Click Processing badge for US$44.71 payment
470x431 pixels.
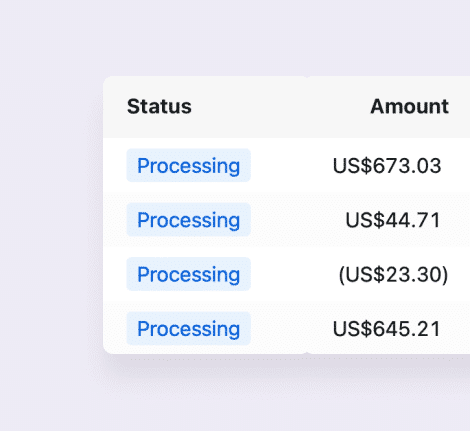click(x=188, y=220)
